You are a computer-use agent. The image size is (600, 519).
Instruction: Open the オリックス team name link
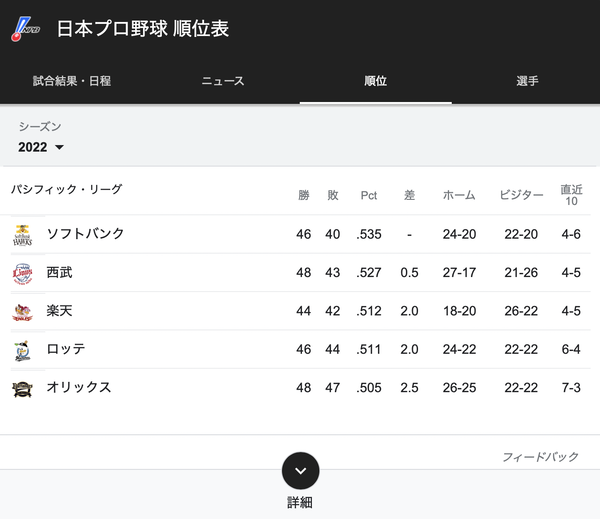79,387
